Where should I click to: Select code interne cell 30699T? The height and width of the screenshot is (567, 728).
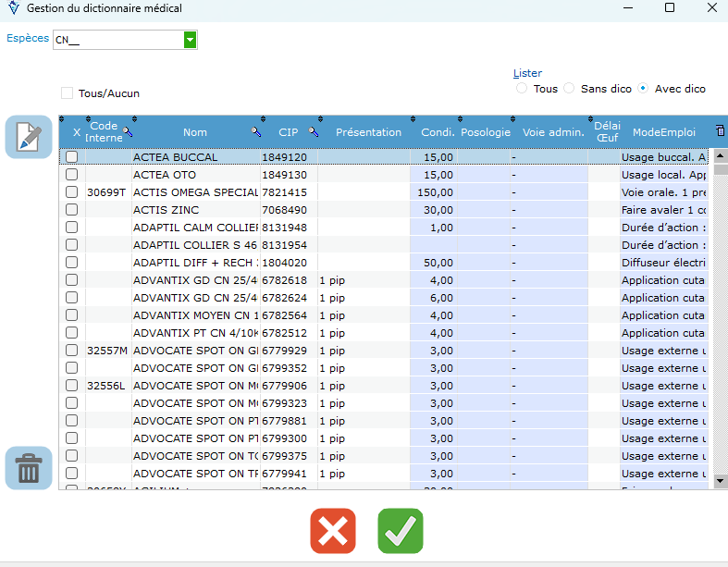(x=108, y=192)
